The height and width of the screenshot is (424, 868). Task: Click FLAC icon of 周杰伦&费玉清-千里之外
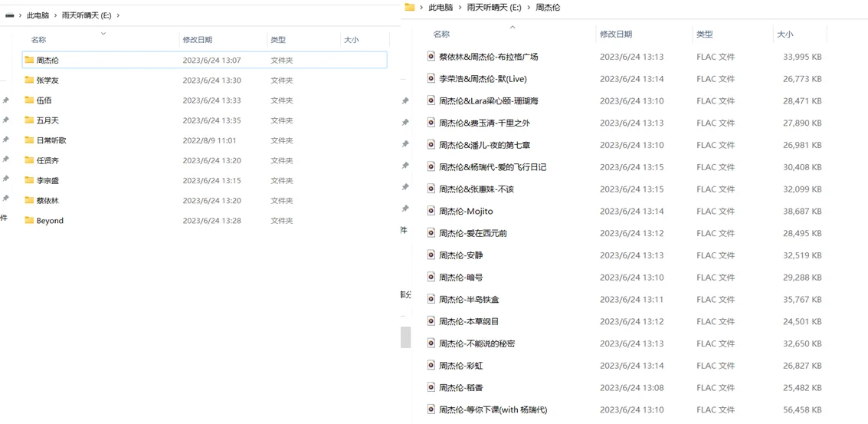pyautogui.click(x=431, y=123)
